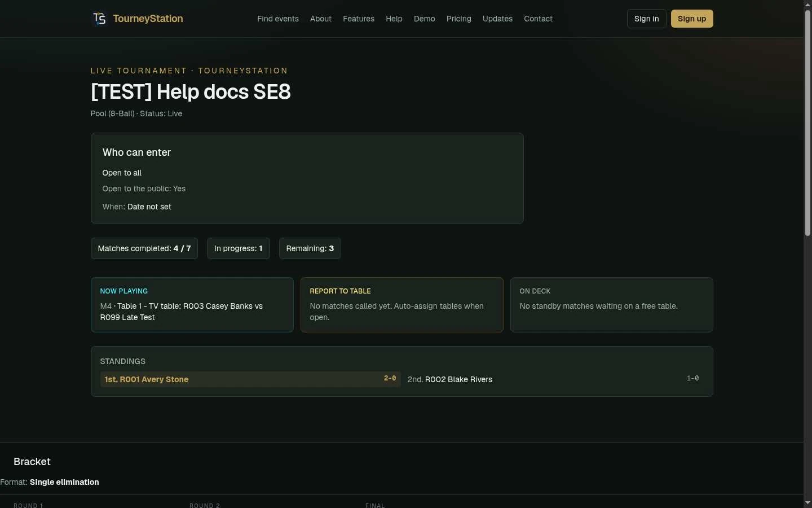The image size is (812, 508).
Task: Click the STANDINGS label
Action: tap(123, 361)
